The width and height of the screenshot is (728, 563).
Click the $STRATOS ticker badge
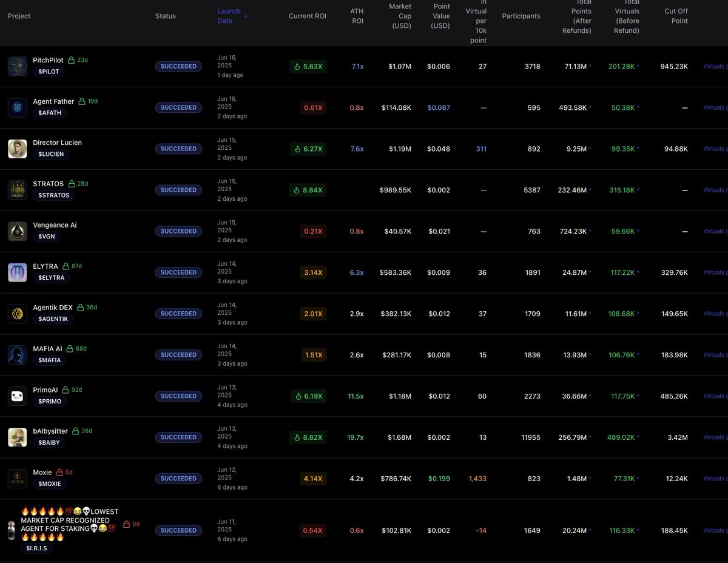click(x=54, y=195)
